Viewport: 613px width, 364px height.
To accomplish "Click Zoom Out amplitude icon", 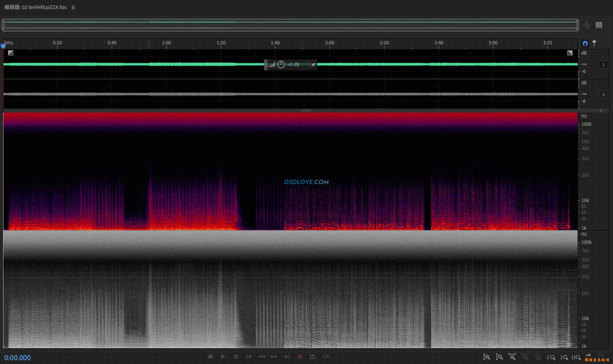I will point(499,357).
